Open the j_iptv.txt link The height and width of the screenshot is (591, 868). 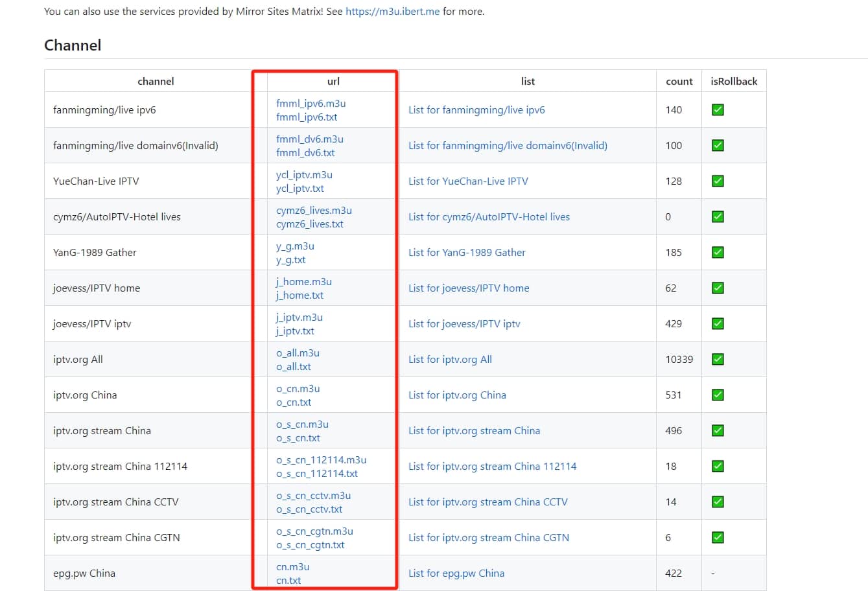[295, 330]
